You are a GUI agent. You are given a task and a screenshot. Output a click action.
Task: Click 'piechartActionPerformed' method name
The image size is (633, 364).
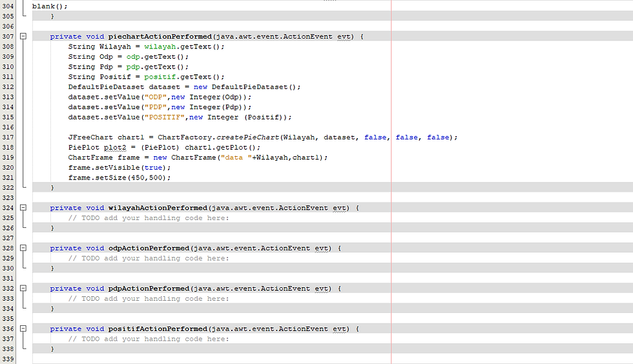coord(160,36)
